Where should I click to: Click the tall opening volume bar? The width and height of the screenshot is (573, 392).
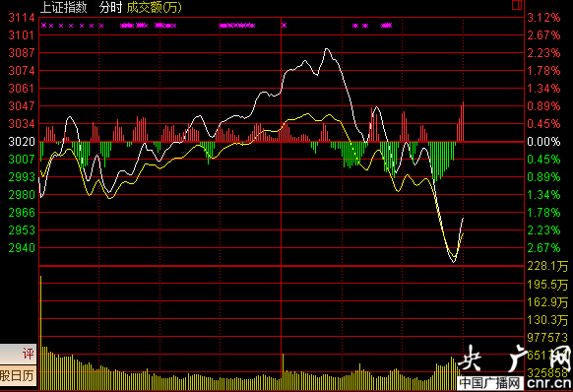(40, 333)
